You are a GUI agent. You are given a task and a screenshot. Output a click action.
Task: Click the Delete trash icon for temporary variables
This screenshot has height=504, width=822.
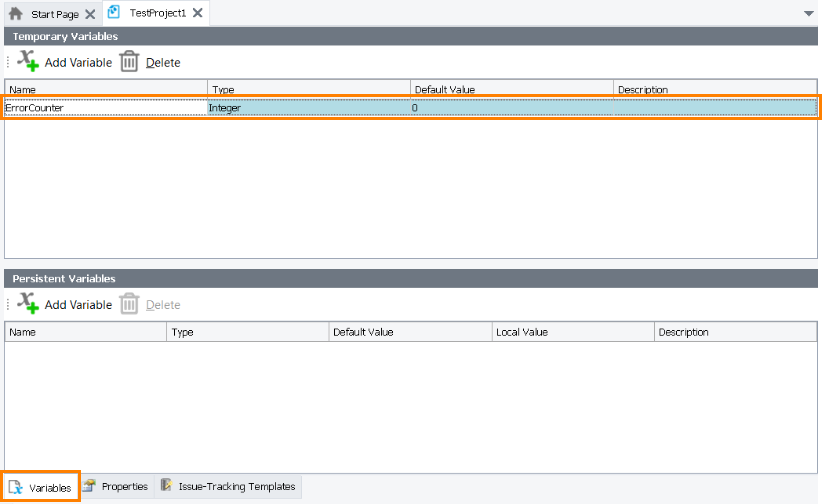tap(129, 62)
